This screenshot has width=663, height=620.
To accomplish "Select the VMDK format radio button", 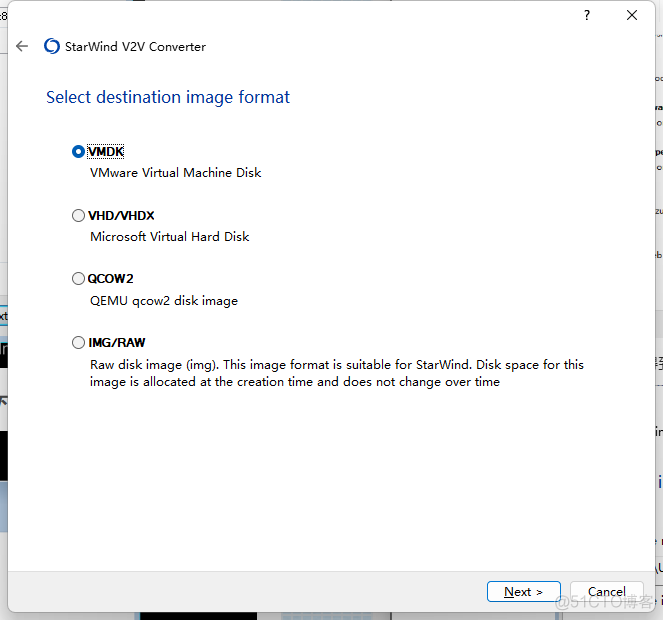I will pyautogui.click(x=78, y=151).
